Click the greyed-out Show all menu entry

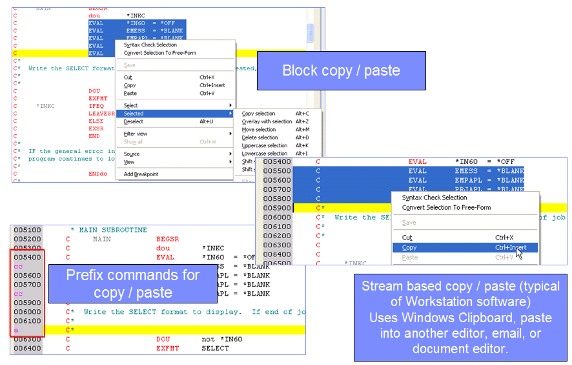[x=174, y=141]
